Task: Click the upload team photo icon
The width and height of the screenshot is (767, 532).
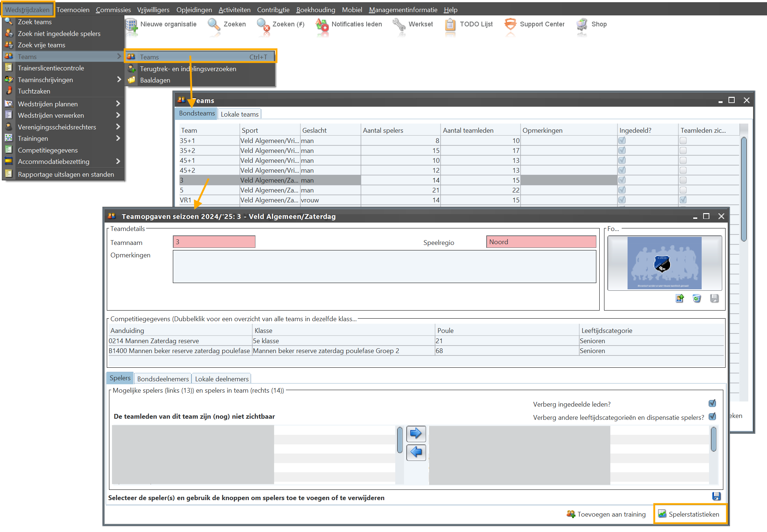Action: (680, 298)
